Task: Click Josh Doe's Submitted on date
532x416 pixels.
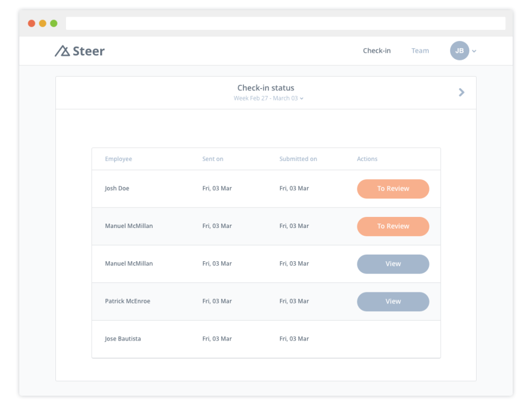Action: tap(294, 189)
